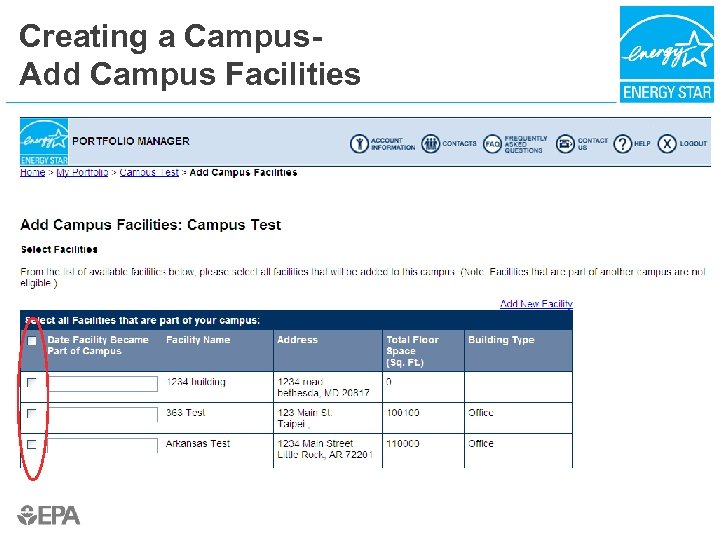Click the Logout X icon
The height and width of the screenshot is (540, 720).
(x=667, y=144)
